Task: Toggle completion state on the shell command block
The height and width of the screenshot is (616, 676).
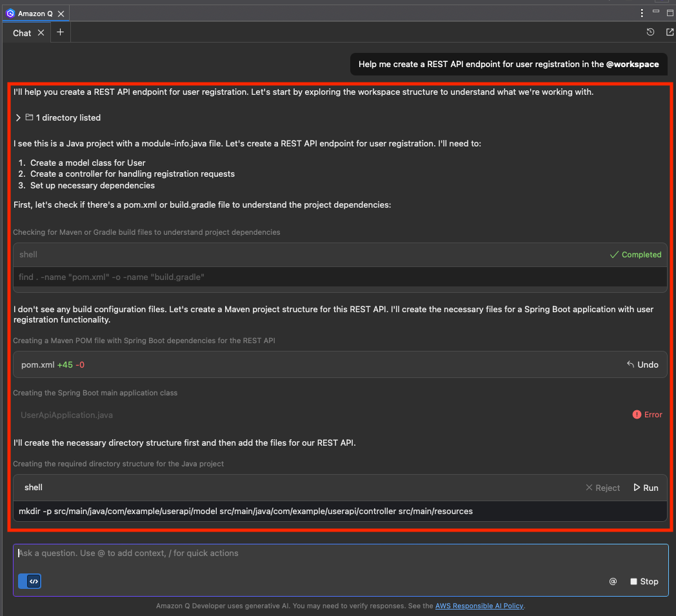Action: click(636, 254)
